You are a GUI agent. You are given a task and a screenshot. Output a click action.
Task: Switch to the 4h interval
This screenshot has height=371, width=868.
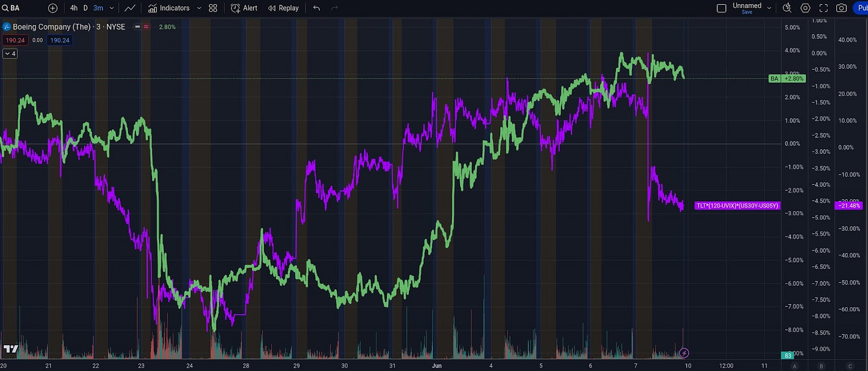74,8
